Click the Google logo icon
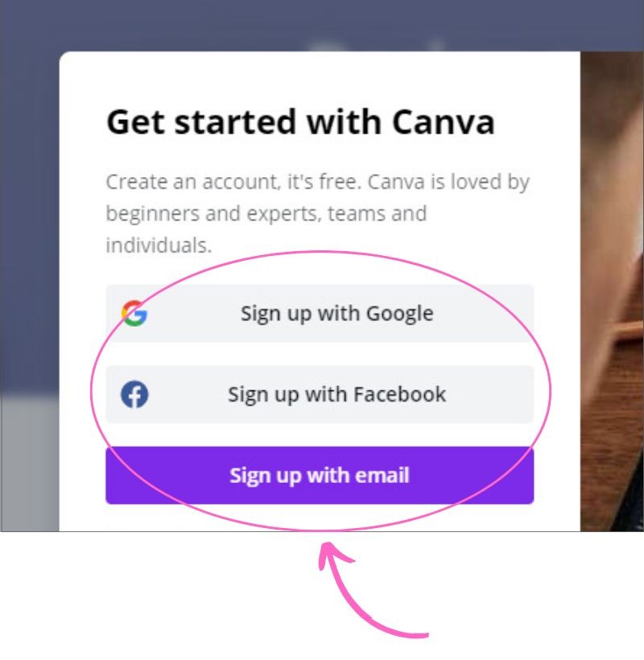This screenshot has width=644, height=660. click(134, 314)
